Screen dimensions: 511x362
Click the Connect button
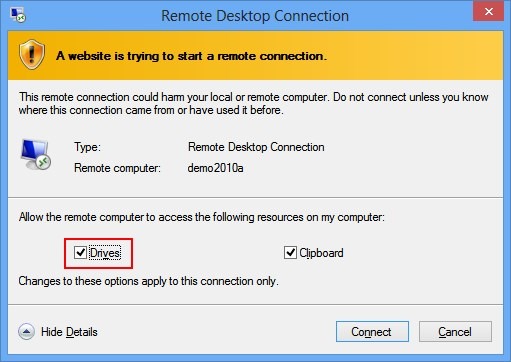pyautogui.click(x=372, y=332)
